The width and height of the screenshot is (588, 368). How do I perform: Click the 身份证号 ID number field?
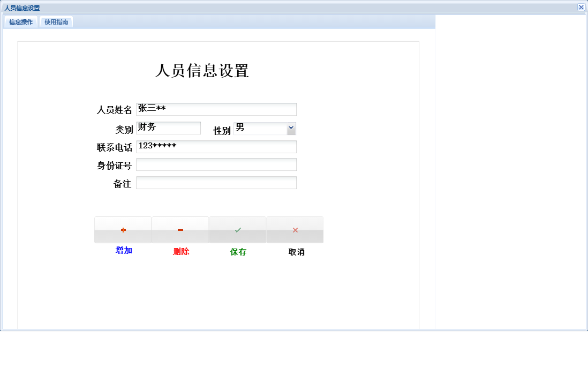point(216,164)
